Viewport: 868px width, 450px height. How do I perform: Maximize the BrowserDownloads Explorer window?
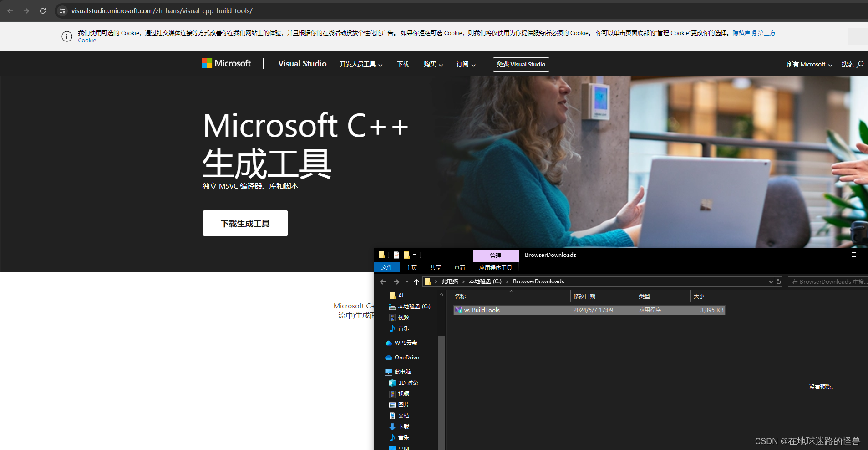(x=854, y=255)
